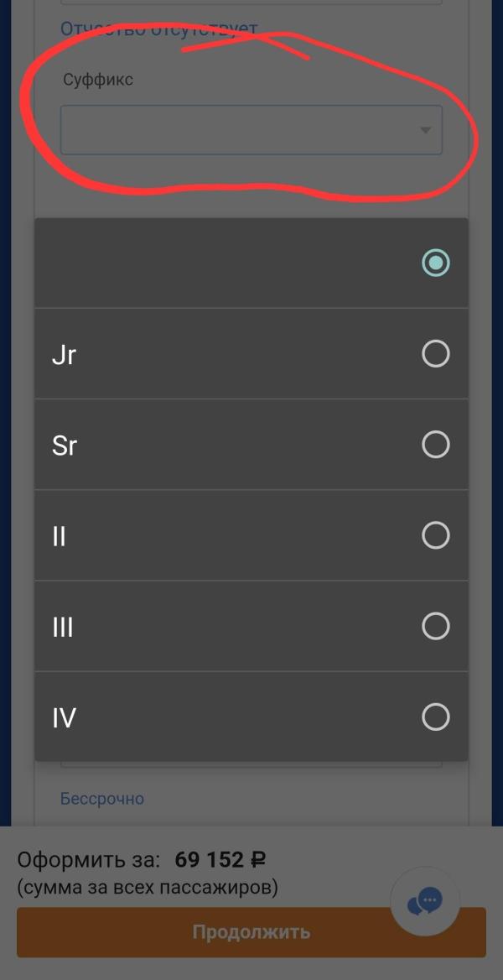503x980 pixels.
Task: Tap the IV suffix label
Action: pos(64,718)
